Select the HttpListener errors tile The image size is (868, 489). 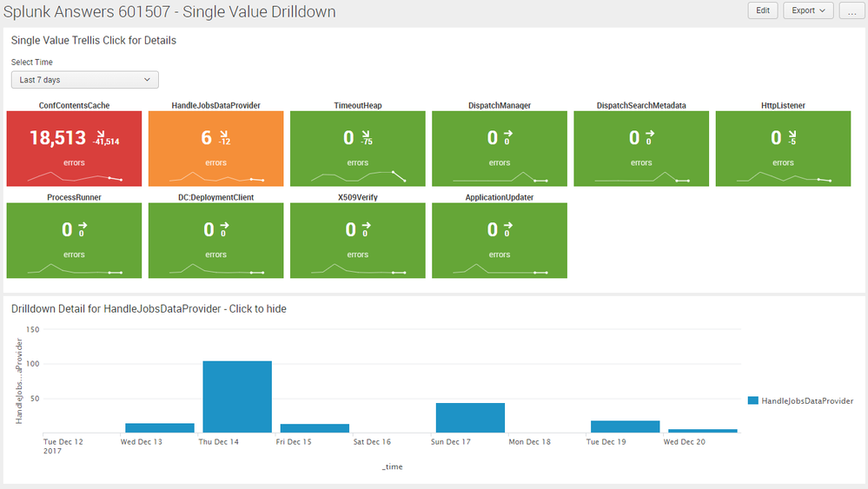[x=783, y=149]
